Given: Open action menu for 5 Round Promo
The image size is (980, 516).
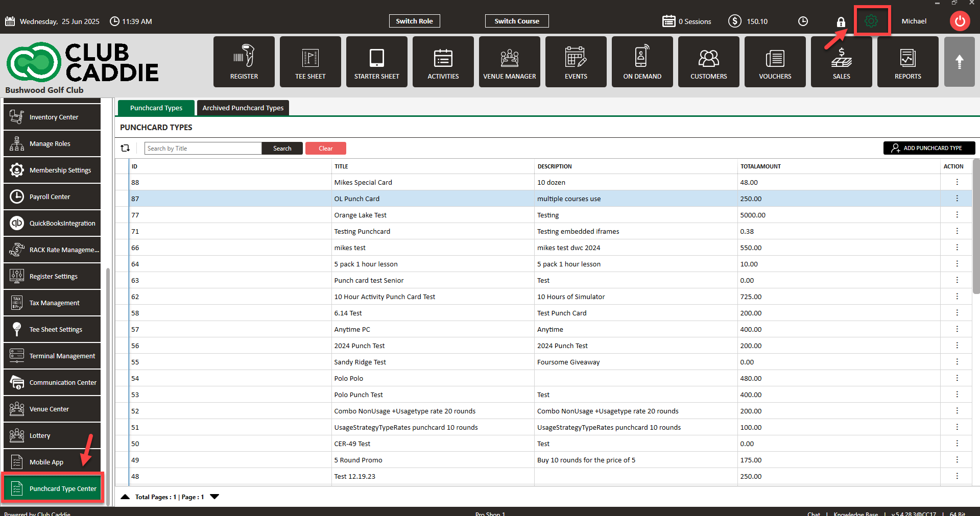Looking at the screenshot, I should (957, 460).
